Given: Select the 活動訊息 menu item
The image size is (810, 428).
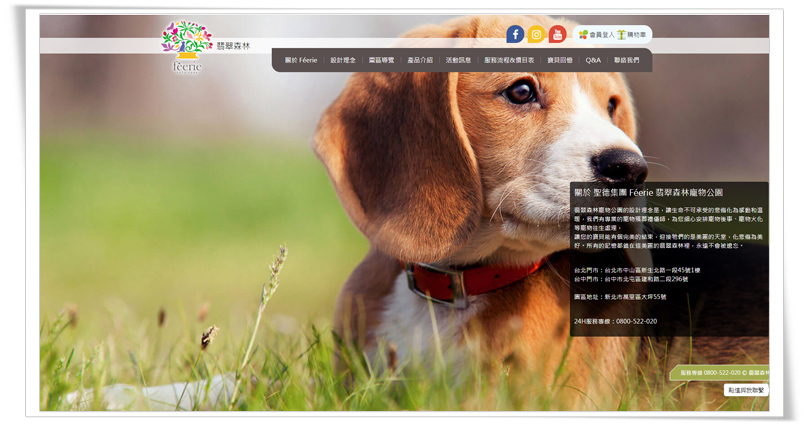Looking at the screenshot, I should (x=458, y=60).
